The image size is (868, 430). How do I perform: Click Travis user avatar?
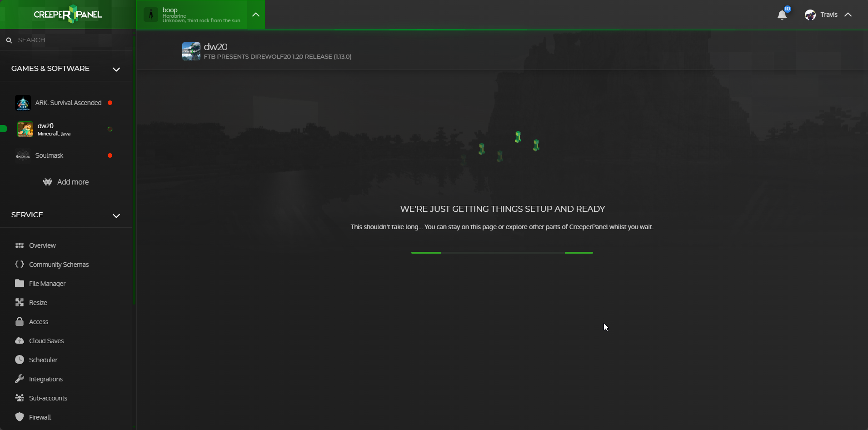tap(810, 15)
